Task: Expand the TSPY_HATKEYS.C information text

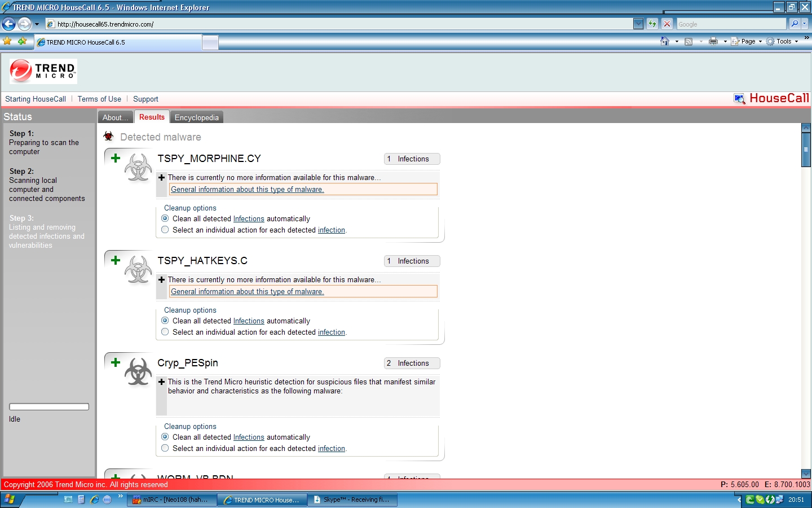Action: [161, 279]
